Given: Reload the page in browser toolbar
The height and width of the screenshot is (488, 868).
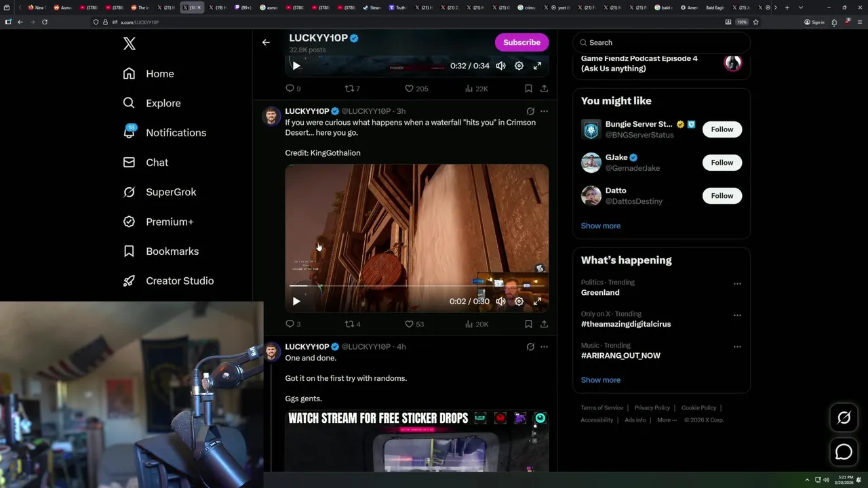Looking at the screenshot, I should [x=45, y=22].
